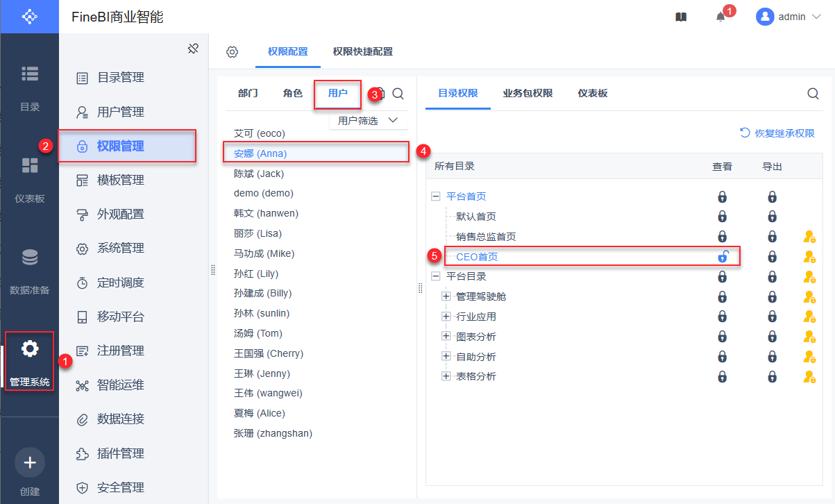Toggle the 导出 lock for 默认首页

(772, 217)
